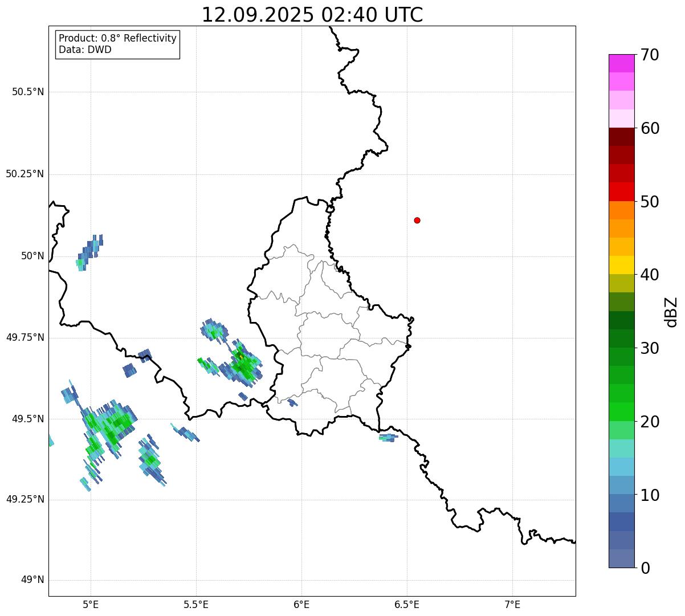685x616 pixels.
Task: Click the yellow colorbar segment above 40
Action: [622, 265]
